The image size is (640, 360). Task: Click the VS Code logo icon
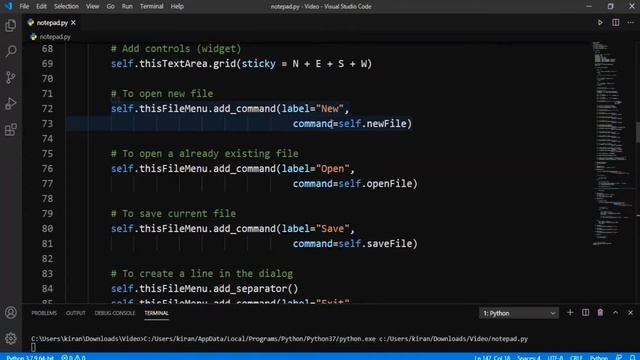point(8,6)
